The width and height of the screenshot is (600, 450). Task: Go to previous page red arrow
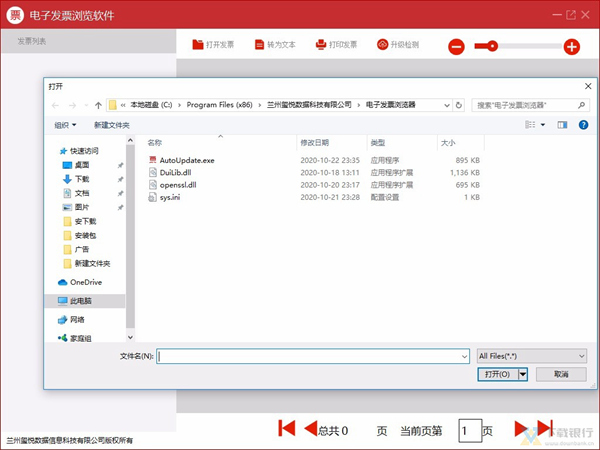click(x=311, y=428)
